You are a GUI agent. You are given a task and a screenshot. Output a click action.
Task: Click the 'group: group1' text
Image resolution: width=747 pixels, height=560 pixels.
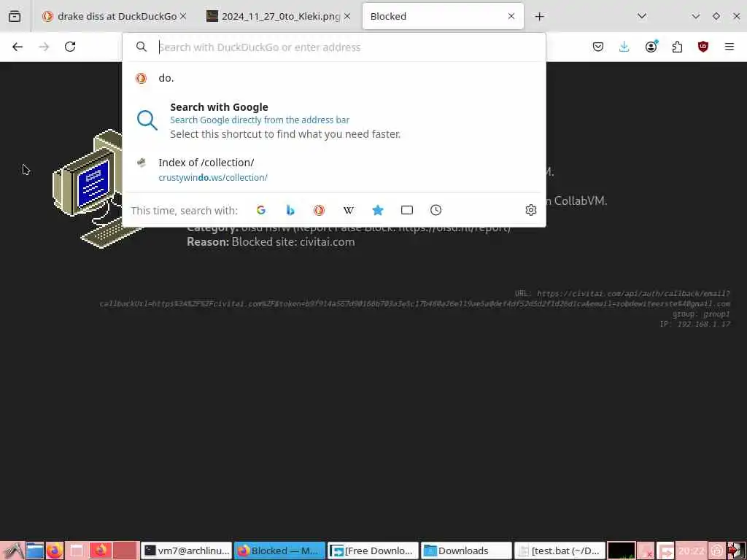(x=701, y=314)
